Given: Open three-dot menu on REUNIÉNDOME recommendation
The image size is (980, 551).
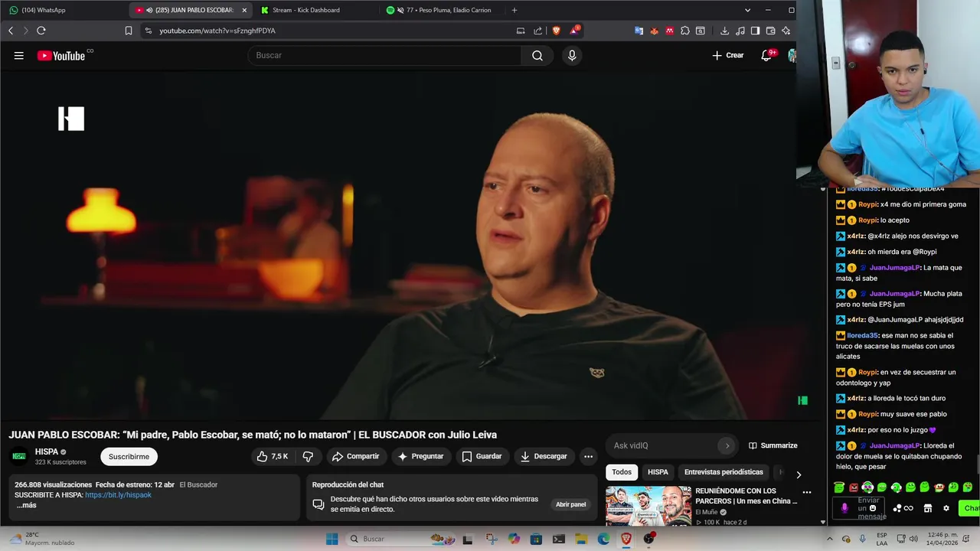Looking at the screenshot, I should (x=806, y=492).
